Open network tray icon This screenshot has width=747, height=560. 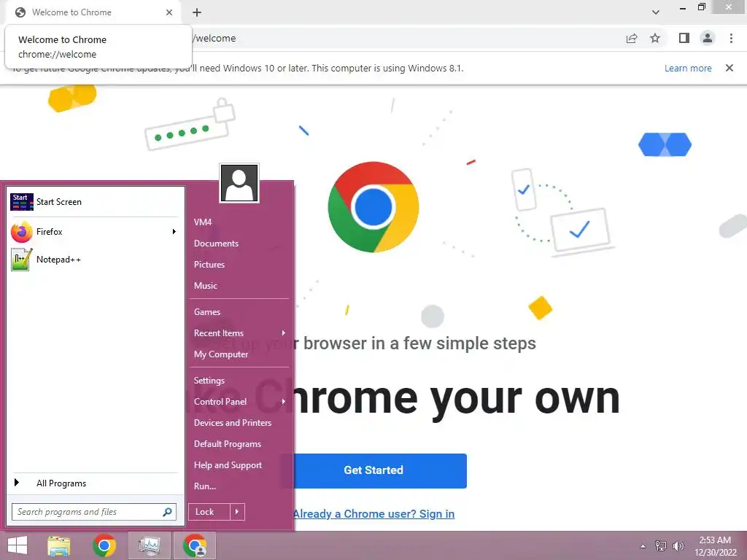(x=661, y=545)
